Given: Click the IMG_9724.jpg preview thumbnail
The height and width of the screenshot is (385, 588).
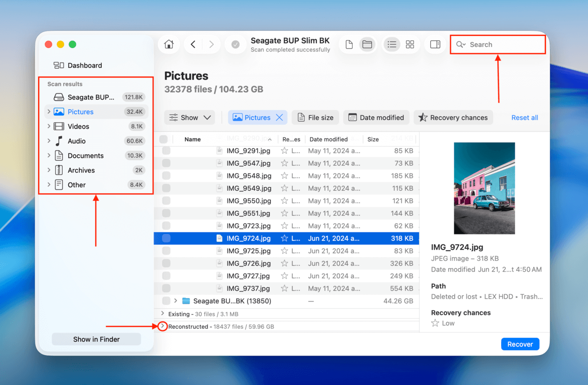Looking at the screenshot, I should [484, 188].
